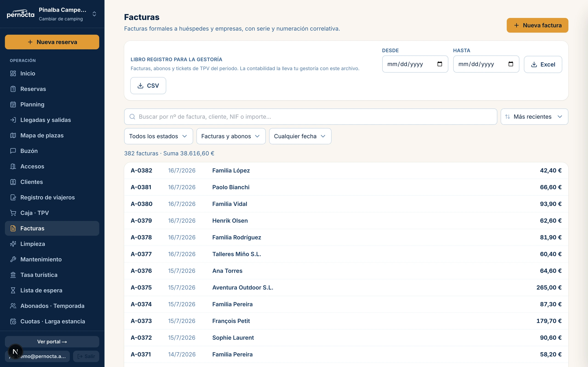This screenshot has width=588, height=367.
Task: Click the Lista de espera hourglass icon
Action: (x=13, y=290)
